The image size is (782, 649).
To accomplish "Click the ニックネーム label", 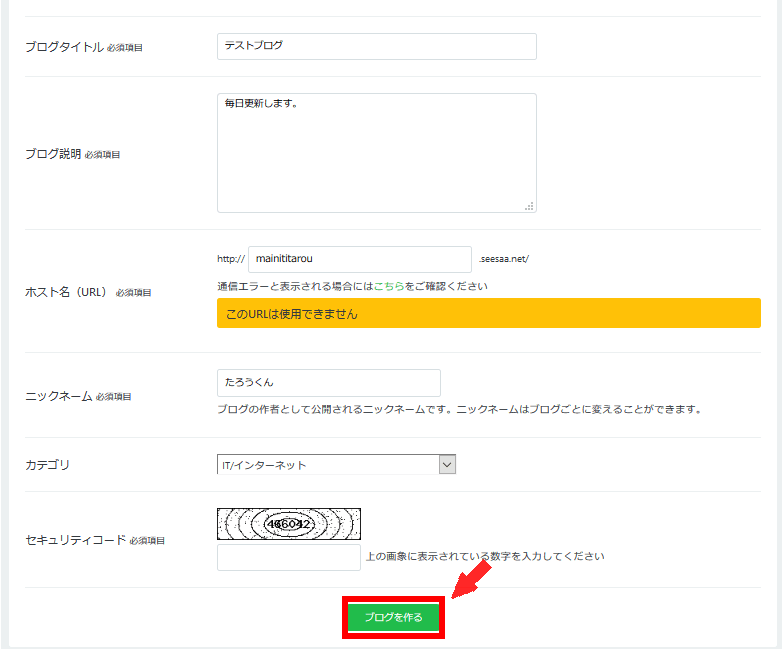I will click(x=59, y=396).
